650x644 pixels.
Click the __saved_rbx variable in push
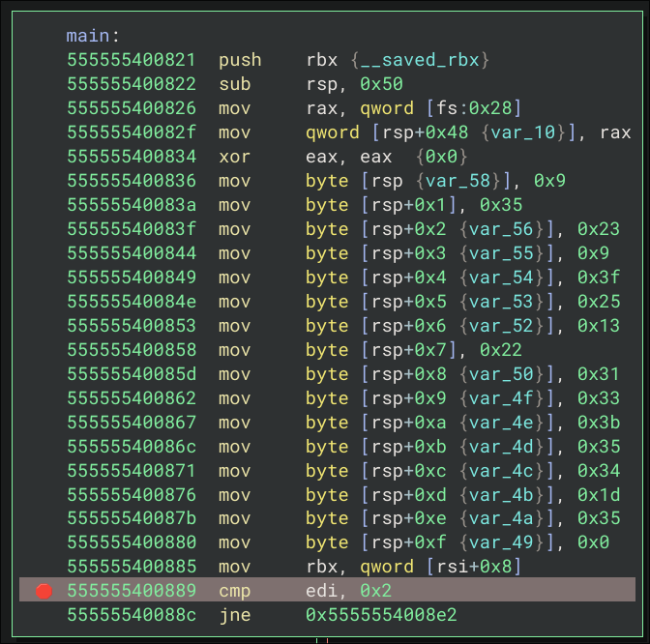coord(424,60)
